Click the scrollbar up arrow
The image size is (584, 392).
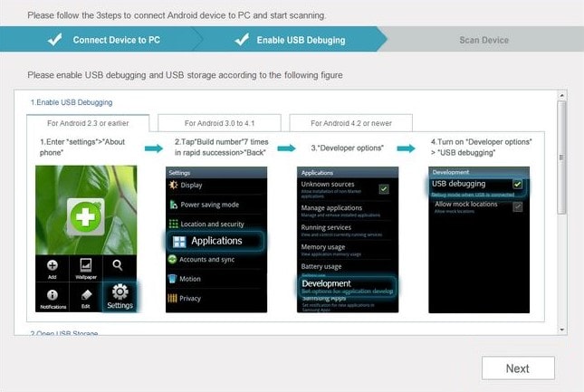561,96
